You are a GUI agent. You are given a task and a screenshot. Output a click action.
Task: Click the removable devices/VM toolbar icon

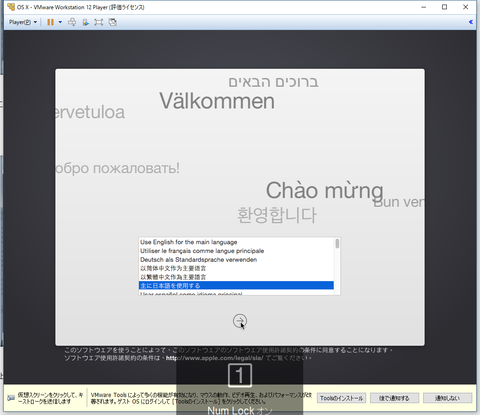point(86,22)
